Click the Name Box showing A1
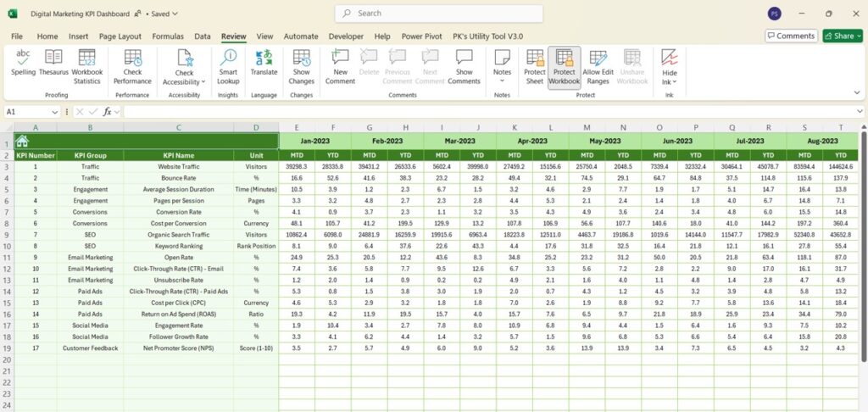868x412 pixels. 26,112
